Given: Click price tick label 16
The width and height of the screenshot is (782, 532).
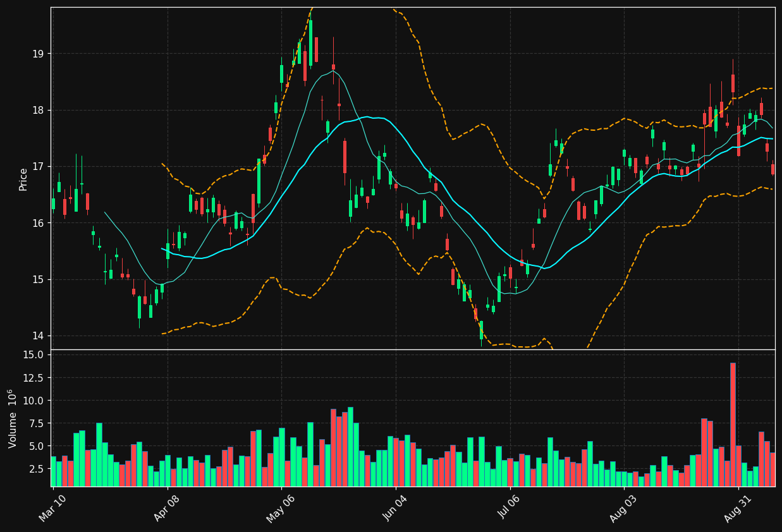Looking at the screenshot, I should click(39, 223).
